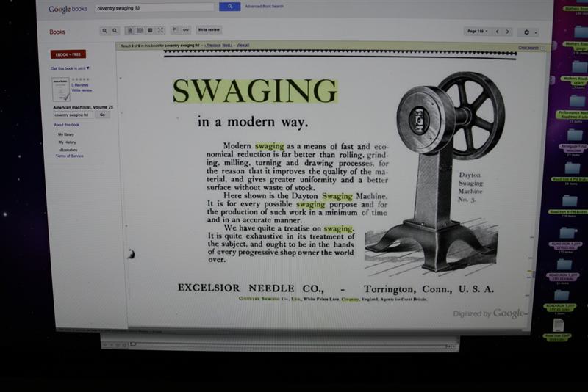
Task: Click the highlighted SWAGING headline
Action: point(255,91)
